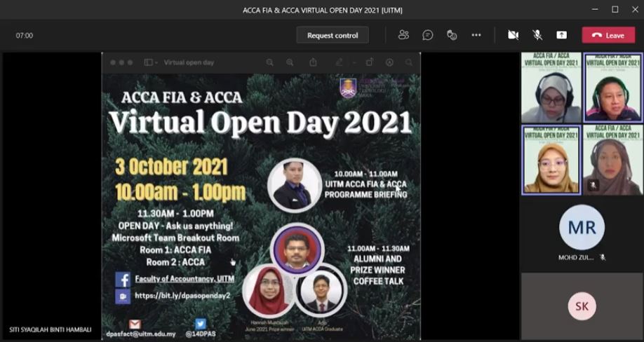Click the Facebook icon on the poster
The width and height of the screenshot is (644, 342).
123,279
